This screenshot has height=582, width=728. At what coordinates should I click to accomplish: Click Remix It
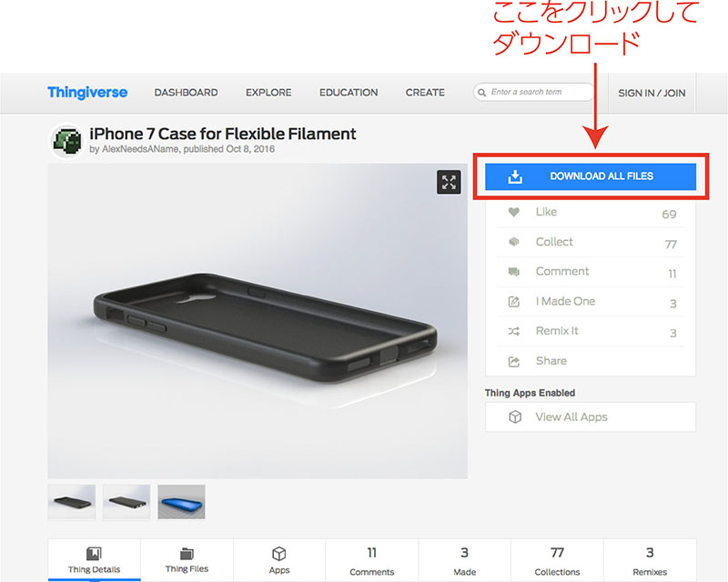pyautogui.click(x=590, y=331)
